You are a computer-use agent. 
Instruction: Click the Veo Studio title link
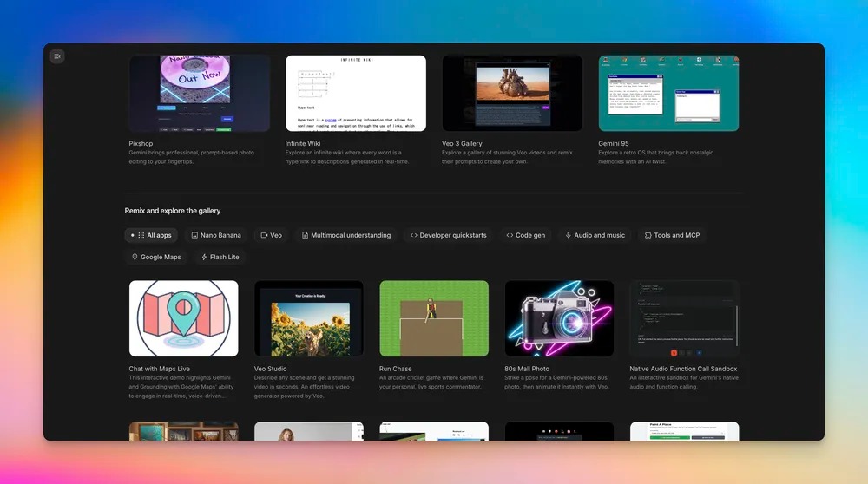(x=271, y=369)
